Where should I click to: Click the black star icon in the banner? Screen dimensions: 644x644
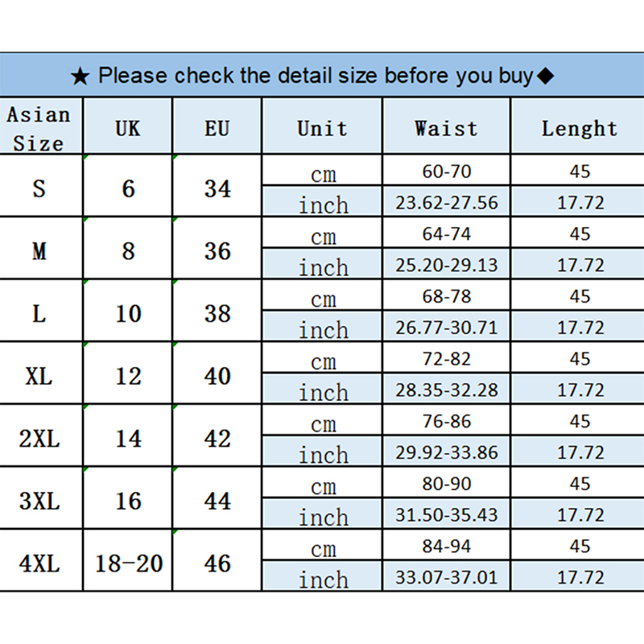[80, 77]
